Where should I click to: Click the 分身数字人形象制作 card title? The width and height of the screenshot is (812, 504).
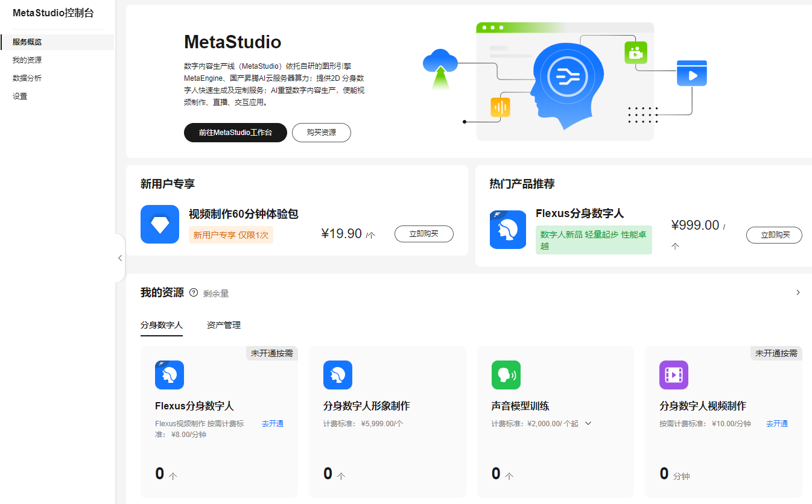[367, 406]
